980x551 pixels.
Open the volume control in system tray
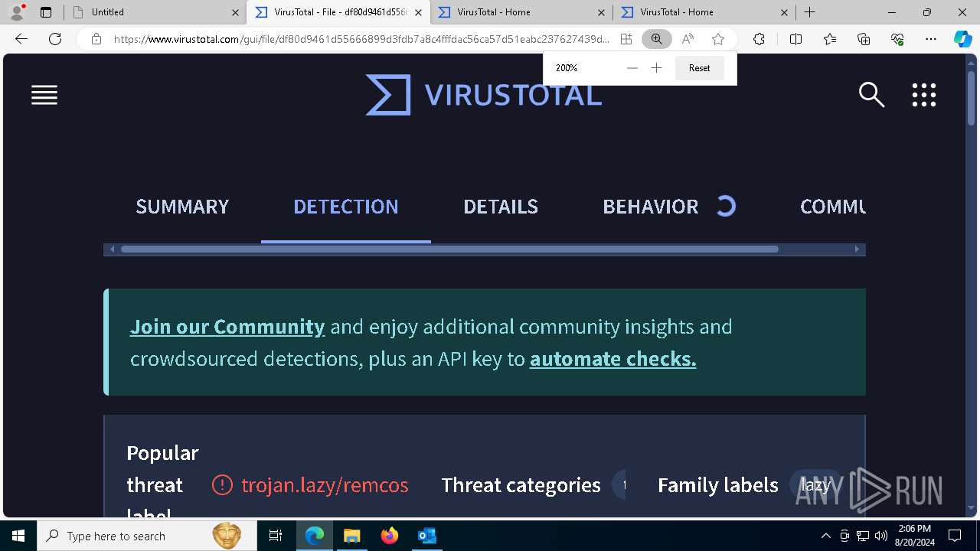(880, 536)
